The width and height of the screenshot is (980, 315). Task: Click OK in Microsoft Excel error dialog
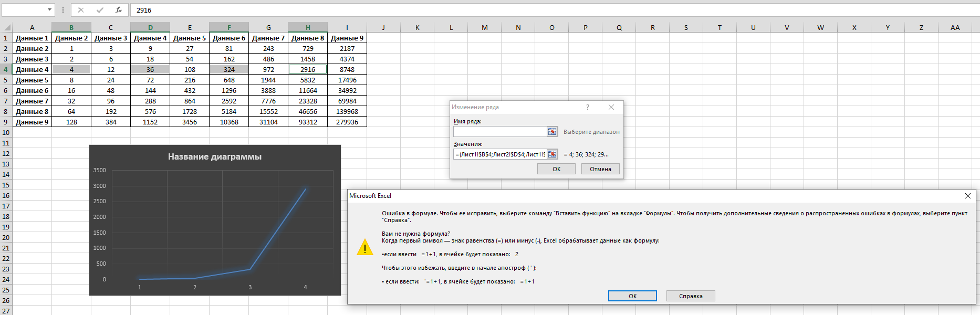click(x=632, y=296)
